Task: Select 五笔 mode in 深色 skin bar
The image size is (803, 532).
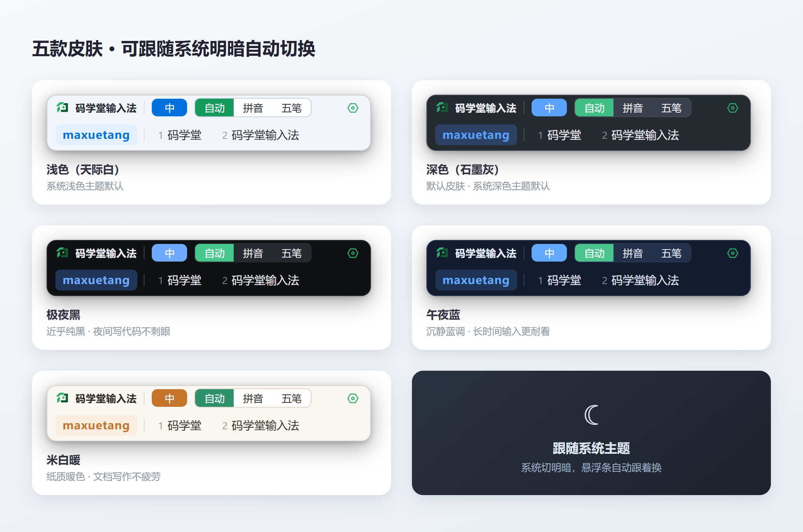Action: (671, 108)
